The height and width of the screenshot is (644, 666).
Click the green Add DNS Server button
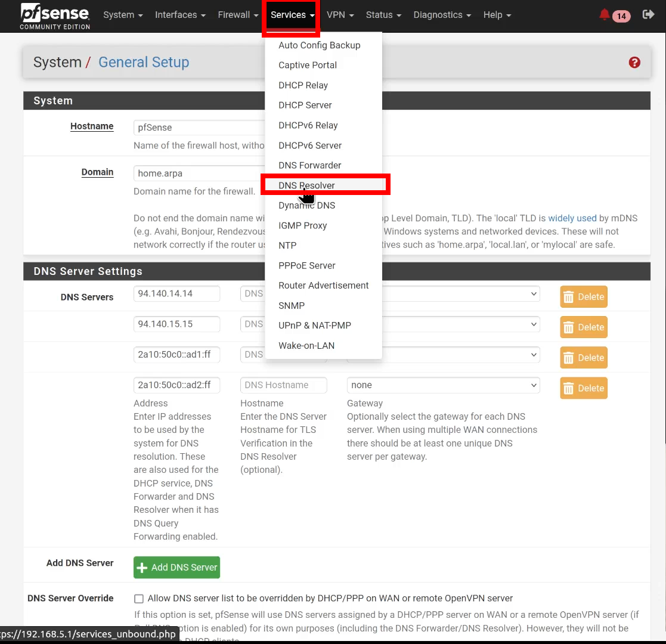176,567
